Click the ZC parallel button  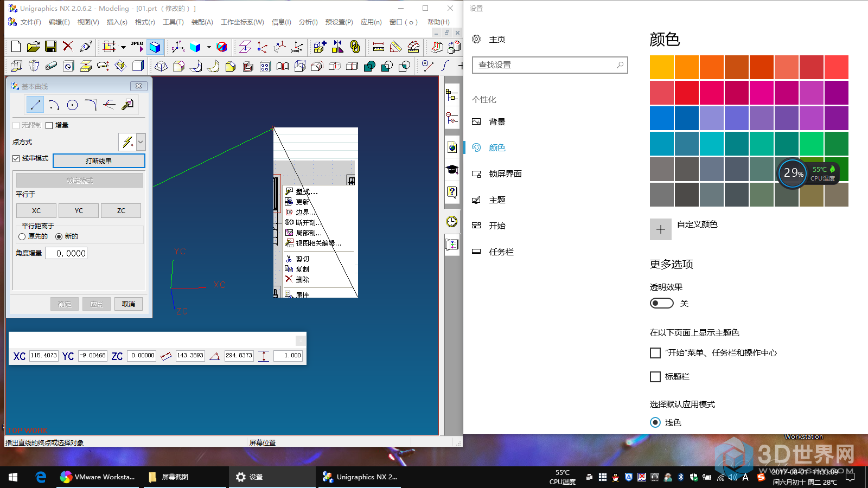coord(121,211)
